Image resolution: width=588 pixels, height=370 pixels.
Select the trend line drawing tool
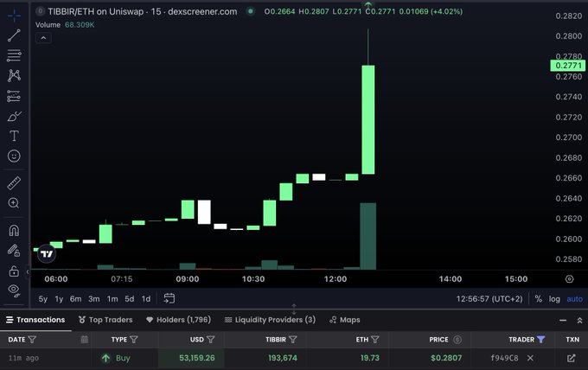tap(14, 35)
